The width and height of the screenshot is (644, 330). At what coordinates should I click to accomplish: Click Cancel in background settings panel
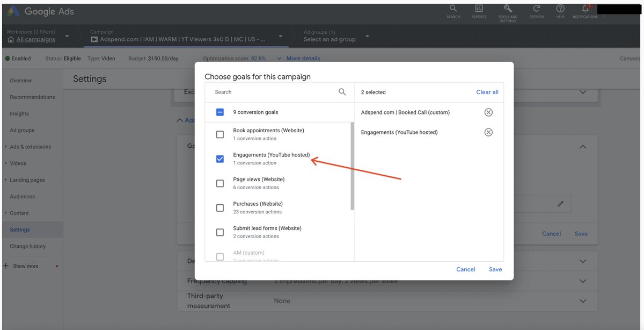click(551, 234)
